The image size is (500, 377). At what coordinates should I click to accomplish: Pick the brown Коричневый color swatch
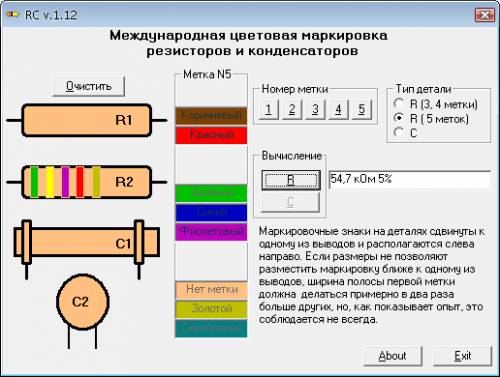coord(211,116)
